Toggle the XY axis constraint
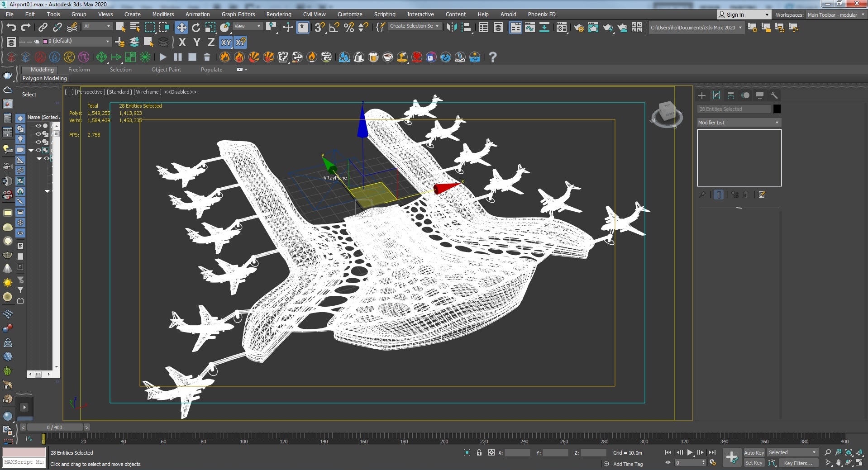Screen dimensions: 868x470 225,43
